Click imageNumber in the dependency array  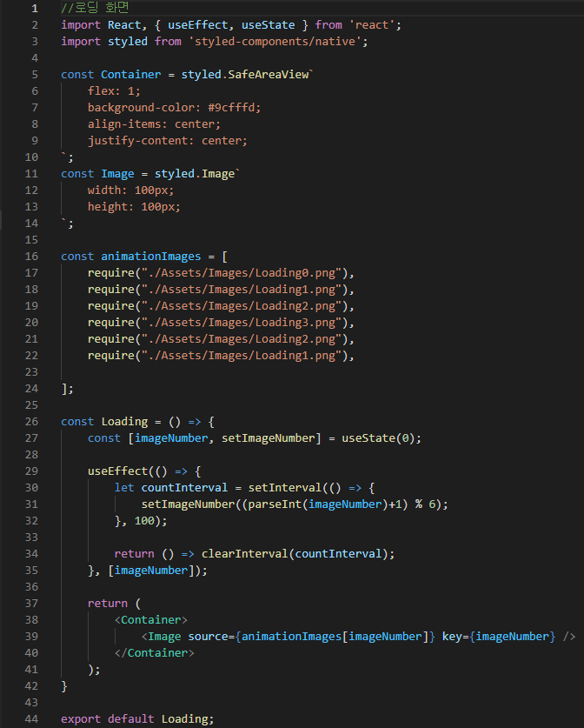point(151,571)
